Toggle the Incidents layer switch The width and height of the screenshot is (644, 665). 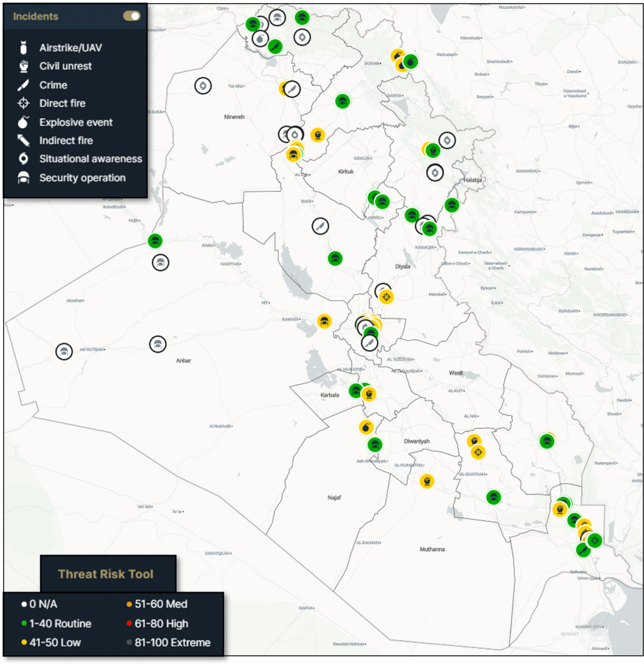[131, 16]
